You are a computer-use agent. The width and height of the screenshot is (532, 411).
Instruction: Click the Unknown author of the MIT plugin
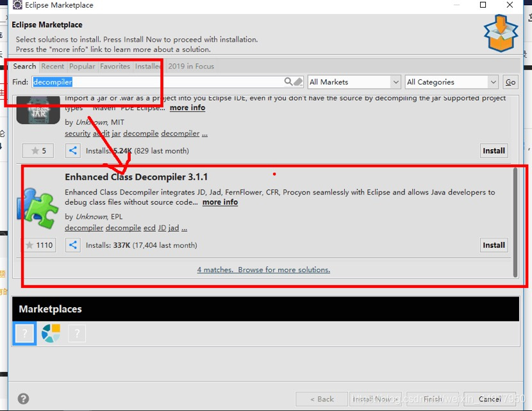tap(92, 122)
